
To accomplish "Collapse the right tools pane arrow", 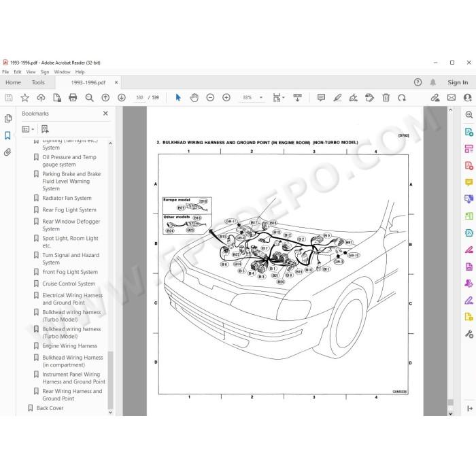I will tap(470, 408).
